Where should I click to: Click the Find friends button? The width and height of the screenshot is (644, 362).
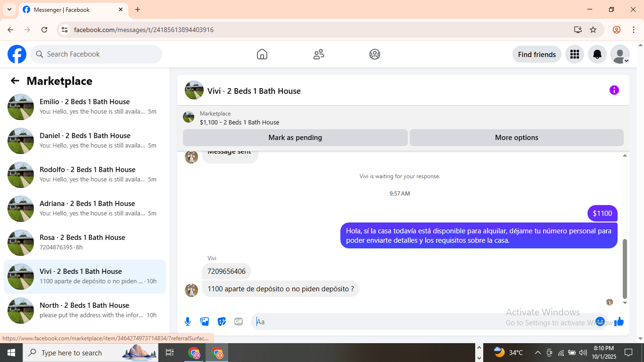click(537, 54)
